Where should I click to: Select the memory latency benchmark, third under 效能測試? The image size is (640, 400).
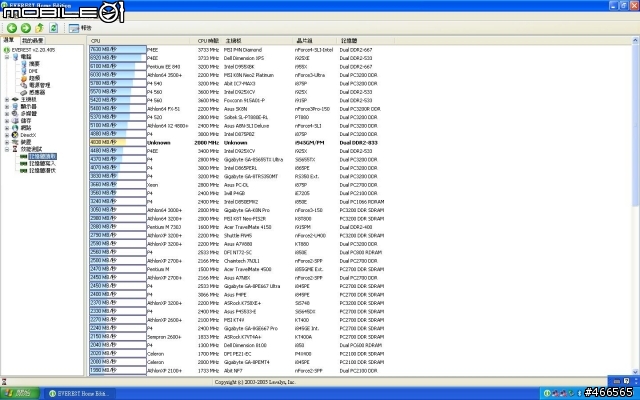coord(42,171)
